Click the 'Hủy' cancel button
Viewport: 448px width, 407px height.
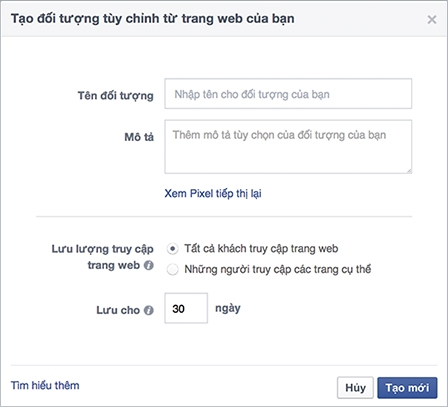click(x=355, y=388)
